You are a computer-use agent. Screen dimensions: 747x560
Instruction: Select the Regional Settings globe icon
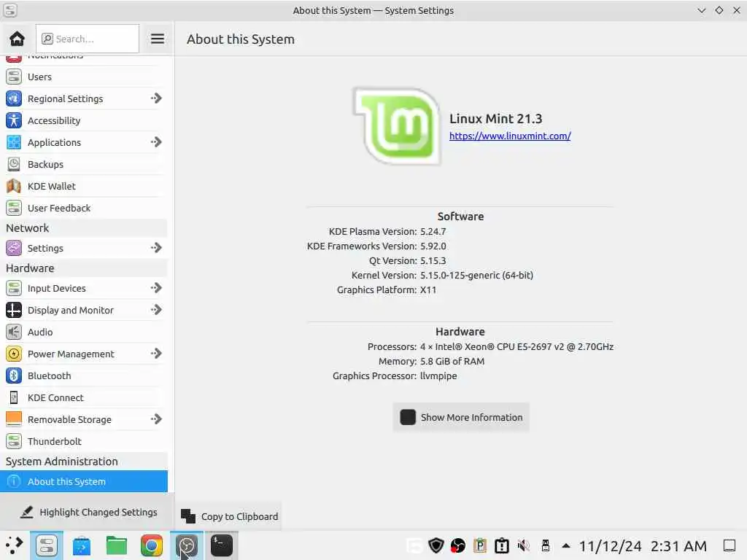click(14, 98)
